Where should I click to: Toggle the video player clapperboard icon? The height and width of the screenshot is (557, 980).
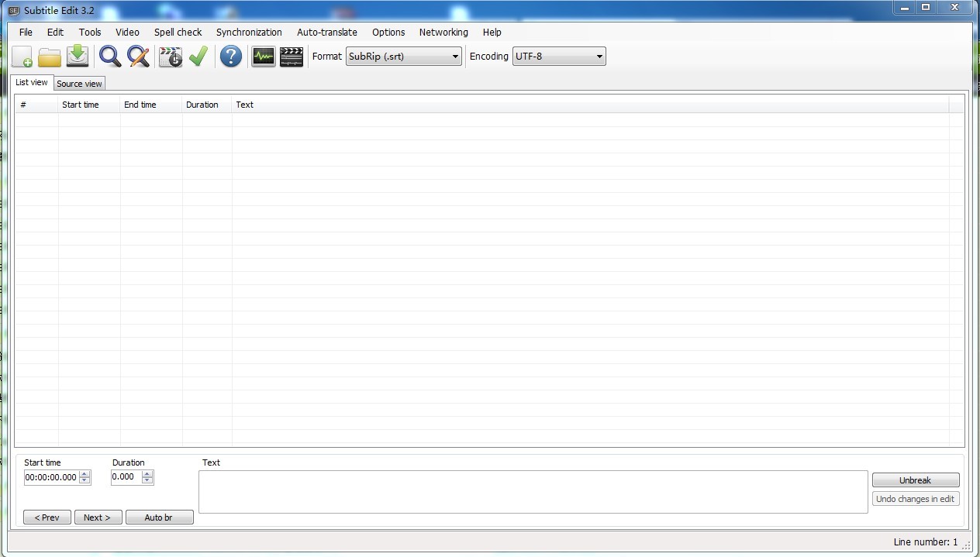292,57
